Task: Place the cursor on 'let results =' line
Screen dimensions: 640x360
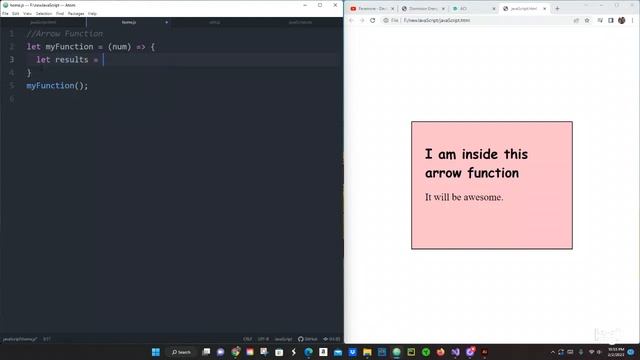Action: point(182,60)
